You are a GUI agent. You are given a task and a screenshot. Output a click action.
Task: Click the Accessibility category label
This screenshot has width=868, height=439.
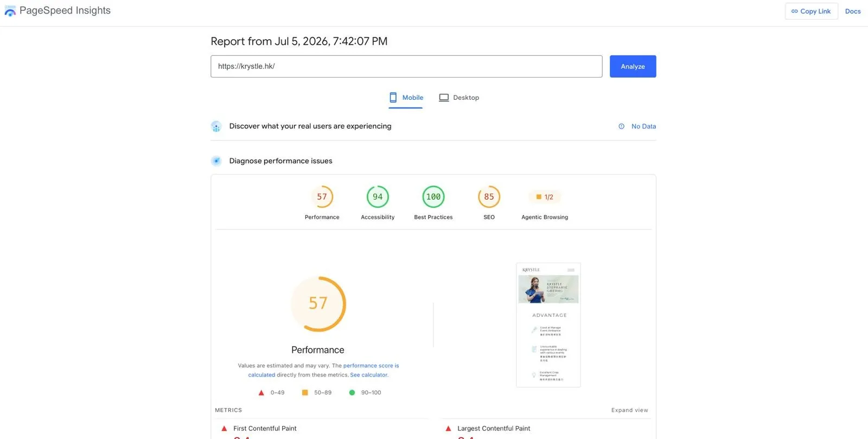pos(378,217)
